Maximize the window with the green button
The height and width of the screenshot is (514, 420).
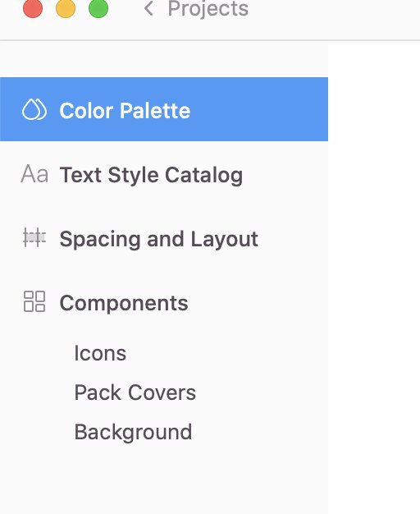coord(98,8)
